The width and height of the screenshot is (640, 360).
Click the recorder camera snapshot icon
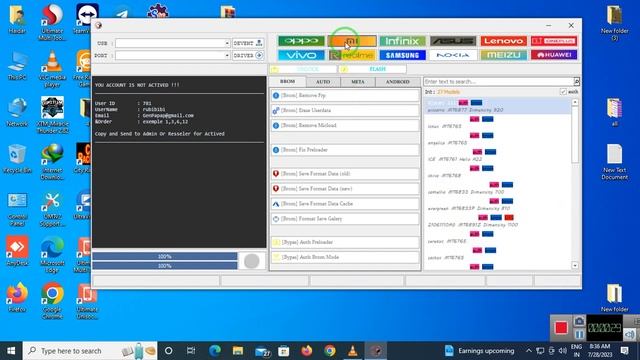(x=579, y=321)
